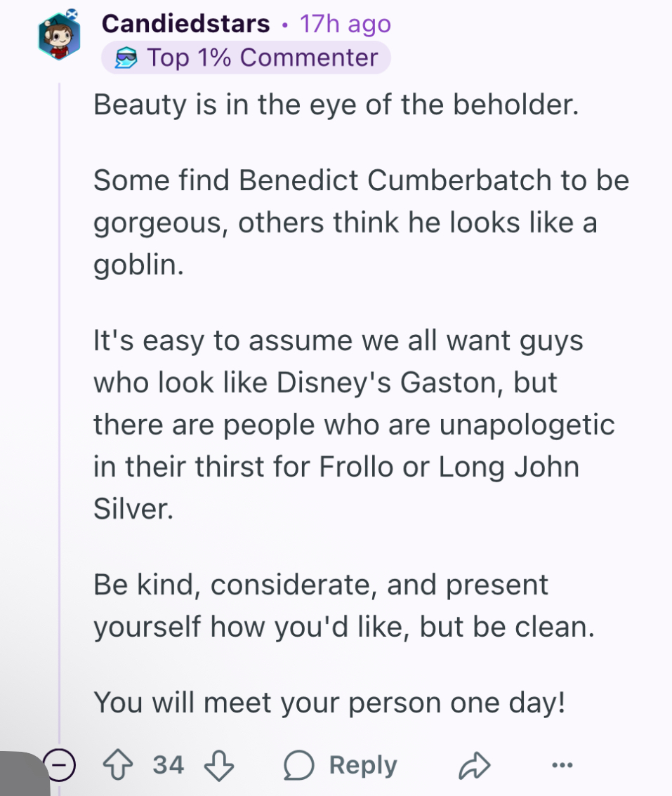This screenshot has height=796, width=672.
Task: Click the Top 1% Commenter badge
Action: (x=246, y=58)
